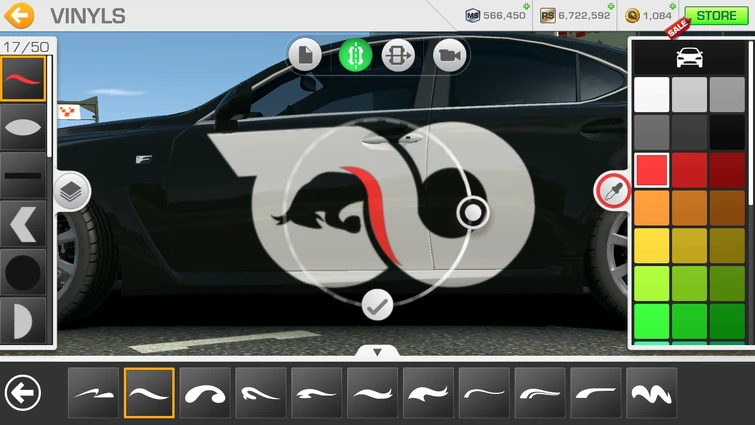This screenshot has width=755, height=425.
Task: Add more R$ currency with plus icon
Action: [x=611, y=6]
